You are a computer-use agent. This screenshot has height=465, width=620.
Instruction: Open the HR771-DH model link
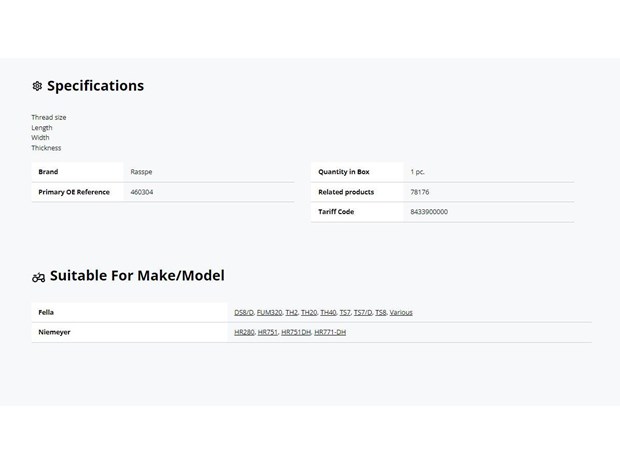coord(330,332)
